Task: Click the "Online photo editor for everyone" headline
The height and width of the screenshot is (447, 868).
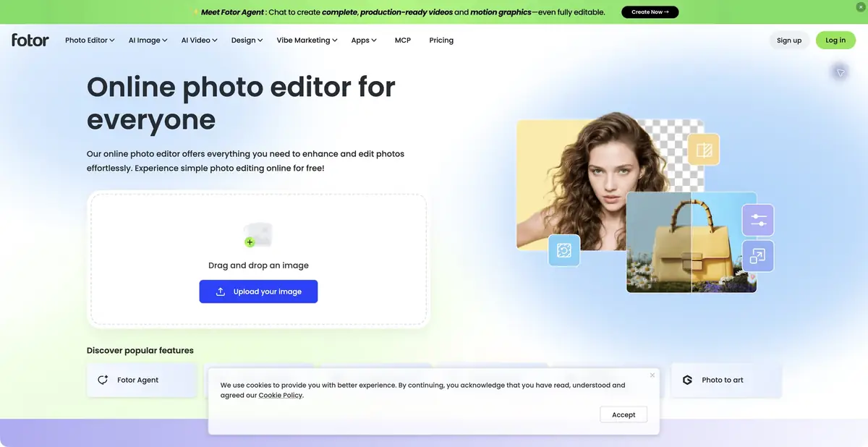Action: click(241, 103)
